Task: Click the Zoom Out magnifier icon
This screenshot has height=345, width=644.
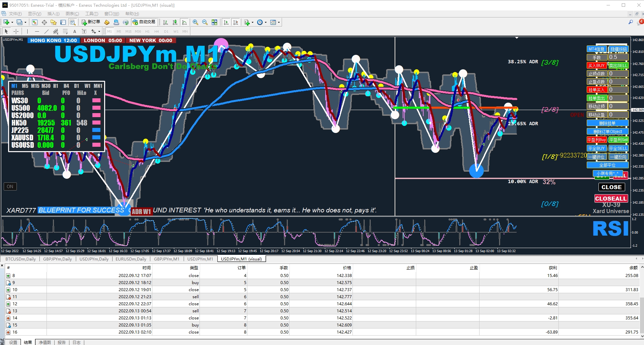Action: point(205,22)
